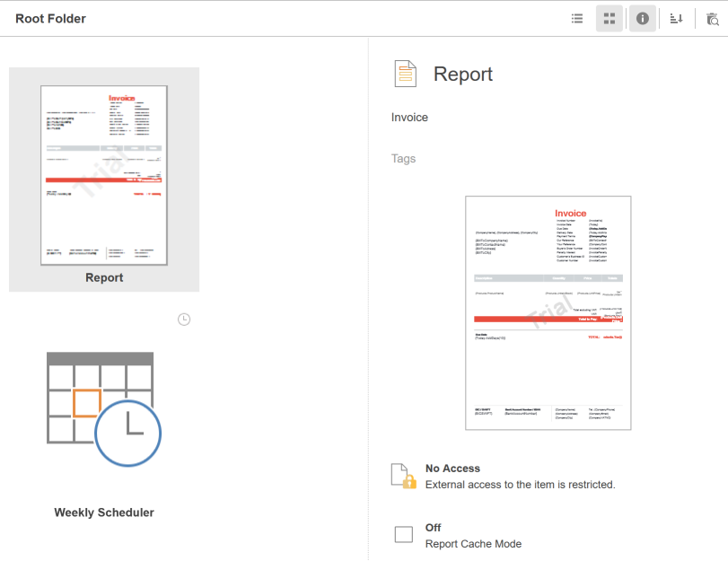Switch to list view layout

point(578,19)
